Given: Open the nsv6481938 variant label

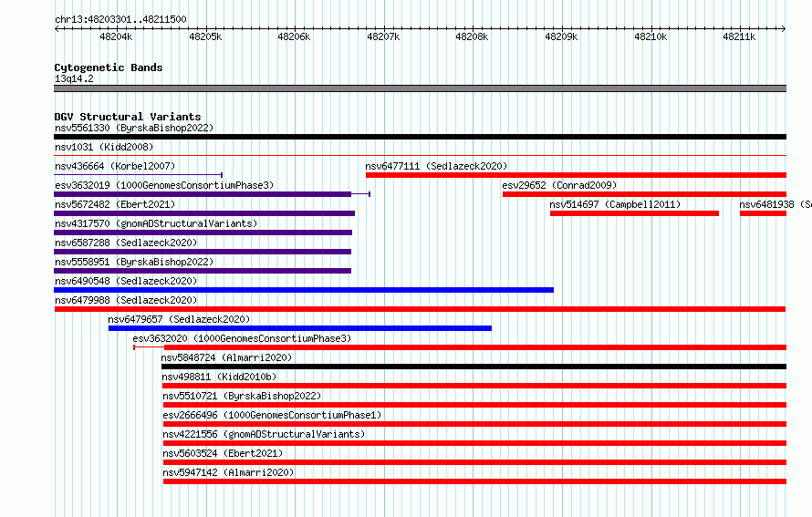Looking at the screenshot, I should click(x=776, y=204).
